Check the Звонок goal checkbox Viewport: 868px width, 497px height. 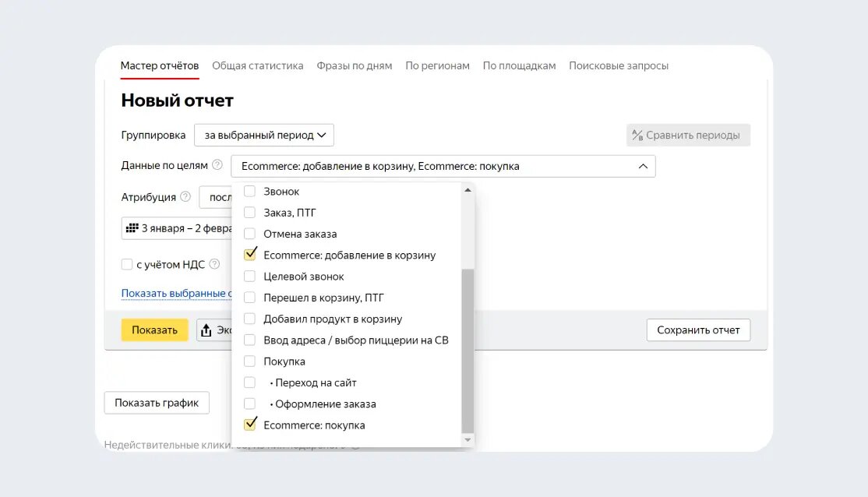click(x=249, y=191)
